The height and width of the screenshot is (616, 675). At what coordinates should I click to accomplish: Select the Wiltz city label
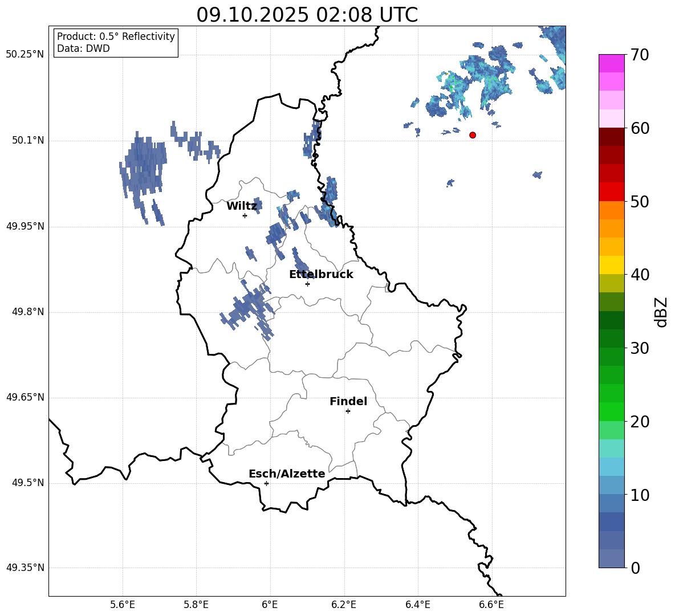(242, 206)
